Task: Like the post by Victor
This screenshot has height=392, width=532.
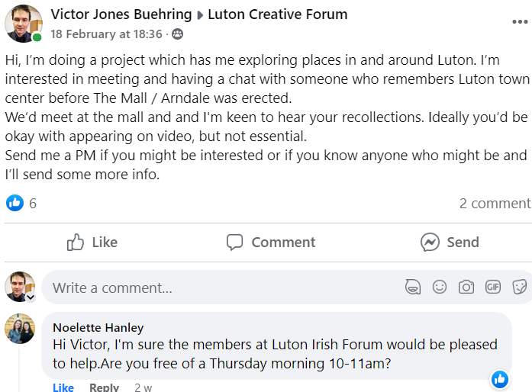Action: pos(92,243)
